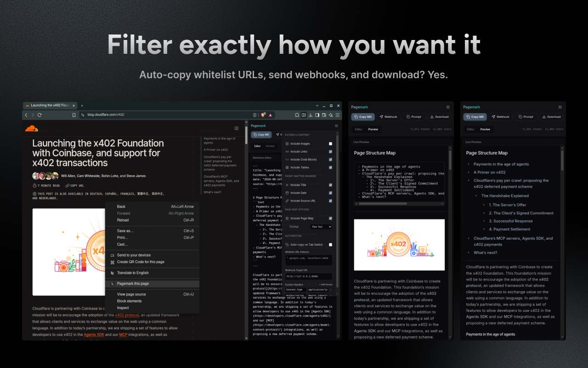This screenshot has width=588, height=368.
Task: Click the browser address bar URL
Action: (x=106, y=115)
